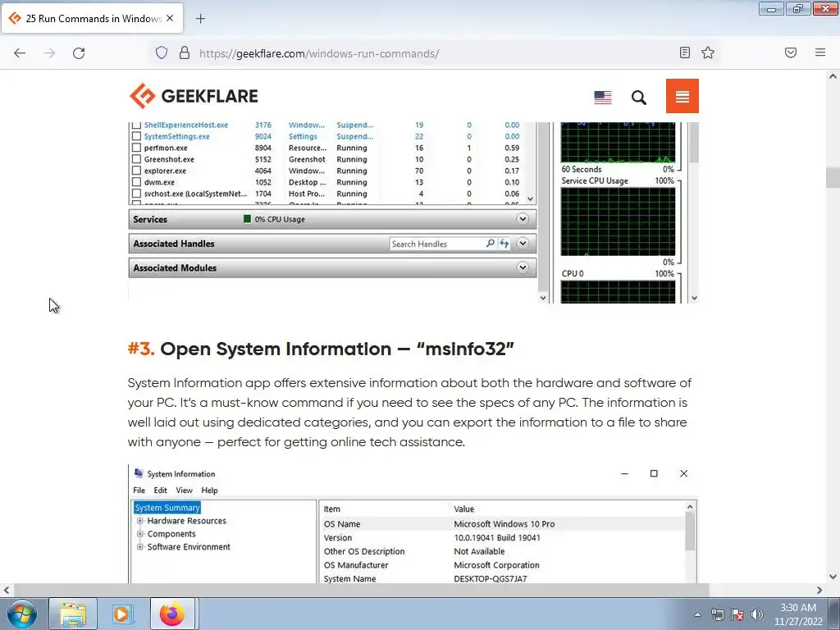Expand Components tree node
The image size is (840, 630).
[139, 533]
